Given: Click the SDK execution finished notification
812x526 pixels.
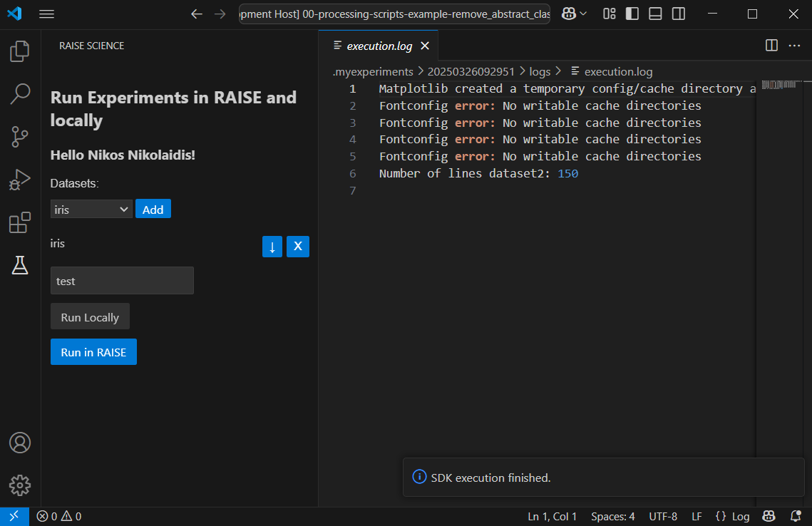Looking at the screenshot, I should coord(603,478).
